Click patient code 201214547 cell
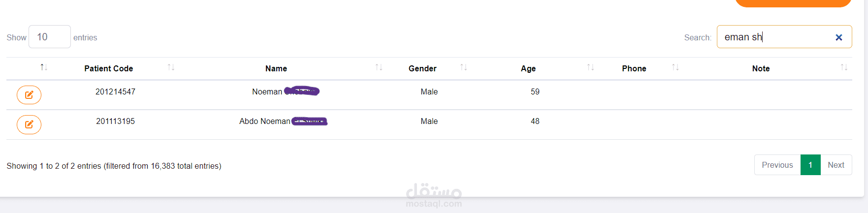Image resolution: width=868 pixels, height=213 pixels. click(x=115, y=92)
